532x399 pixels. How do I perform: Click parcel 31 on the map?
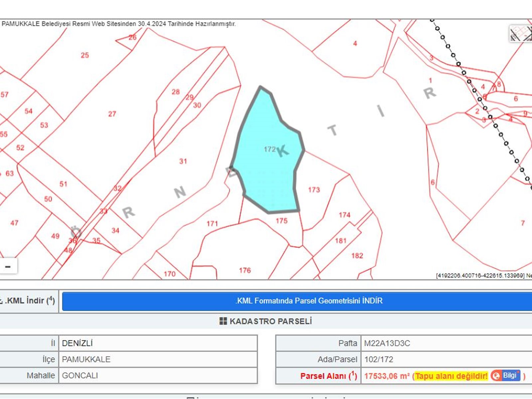pos(183,162)
